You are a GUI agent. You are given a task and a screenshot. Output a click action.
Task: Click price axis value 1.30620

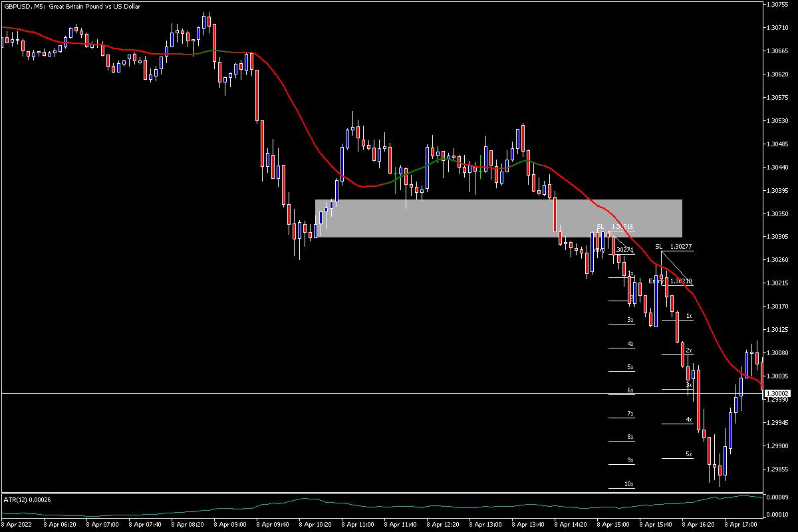777,74
